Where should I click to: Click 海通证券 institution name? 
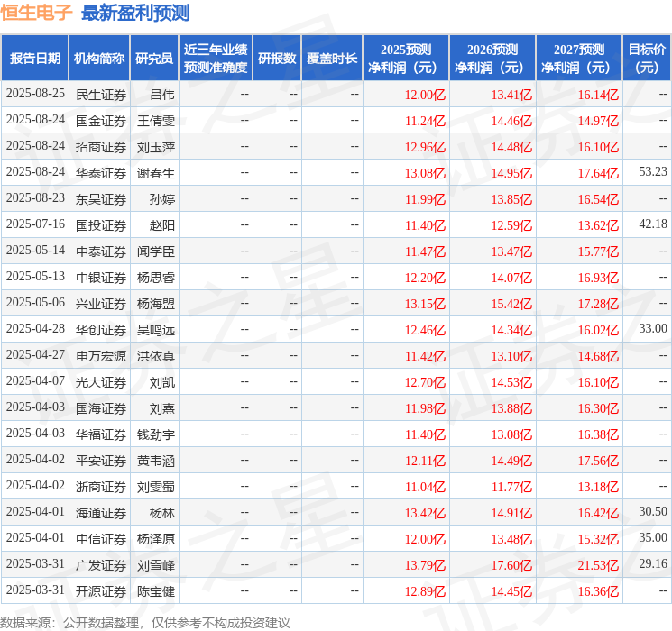pos(101,513)
